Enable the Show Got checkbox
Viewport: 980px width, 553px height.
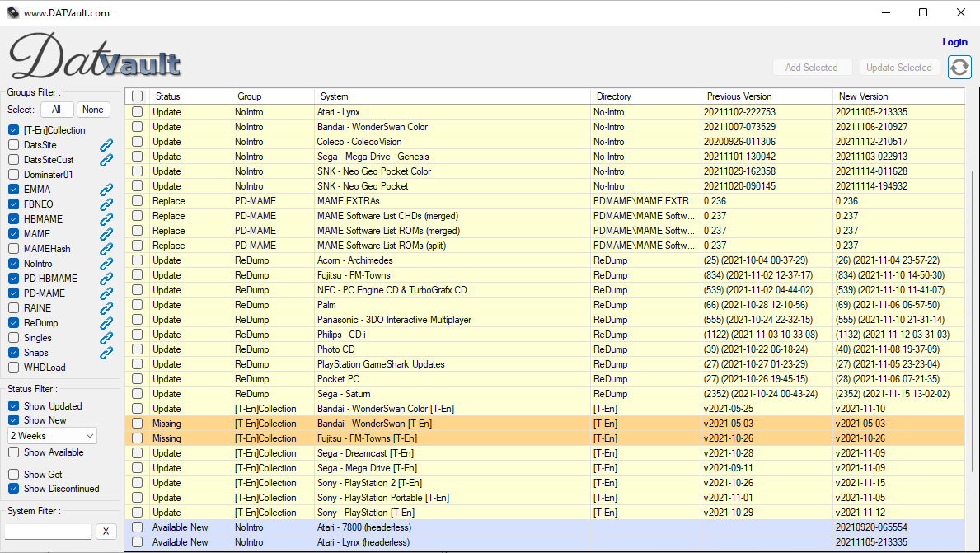14,474
